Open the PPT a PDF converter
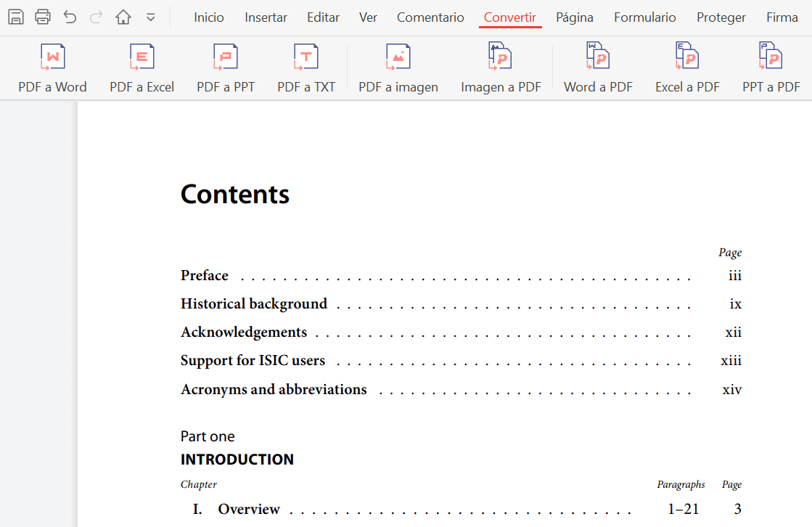Viewport: 812px width, 527px height. [771, 68]
